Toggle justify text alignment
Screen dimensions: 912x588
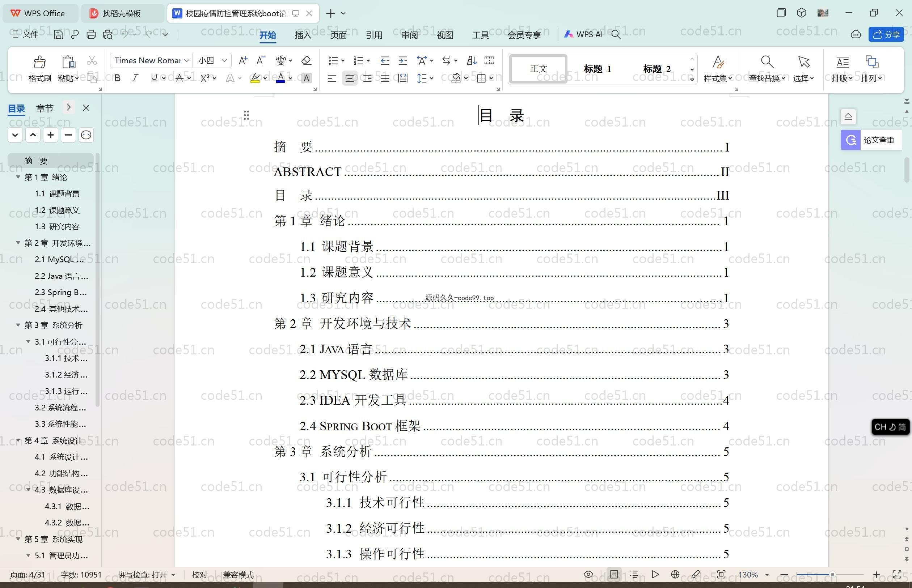coord(385,79)
